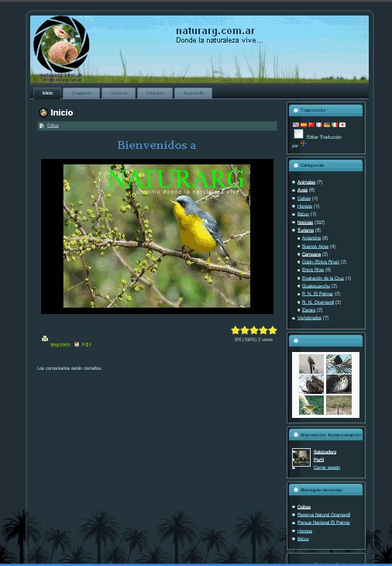Open recent post Reserva Natural Otamendi

(x=324, y=515)
